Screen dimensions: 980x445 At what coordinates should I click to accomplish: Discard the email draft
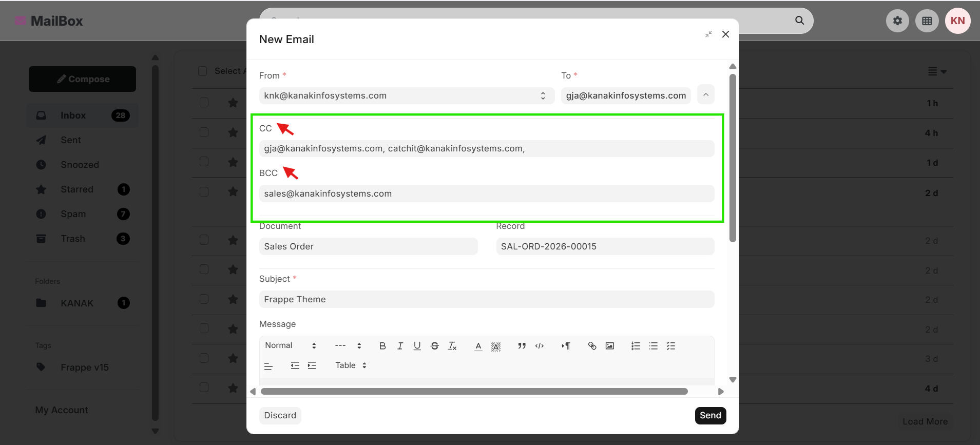280,415
